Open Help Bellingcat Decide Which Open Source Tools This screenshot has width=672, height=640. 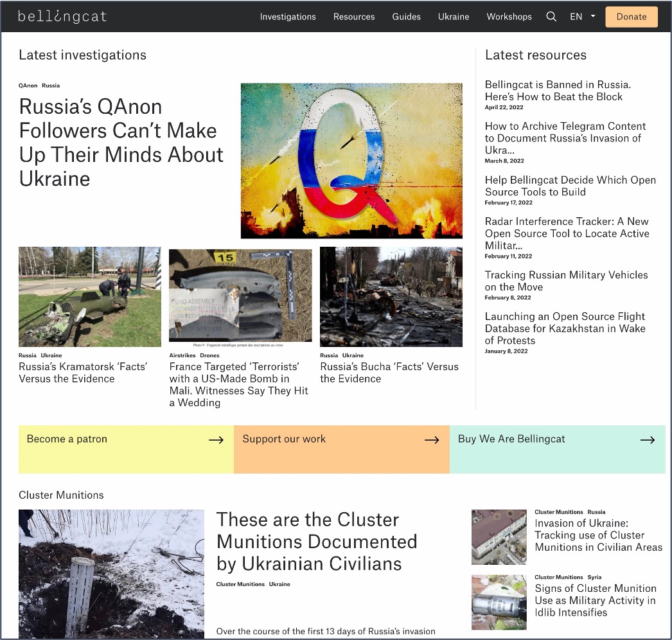(x=570, y=186)
